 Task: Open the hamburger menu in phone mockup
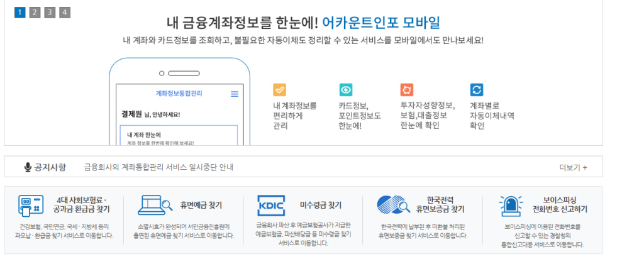(x=235, y=94)
